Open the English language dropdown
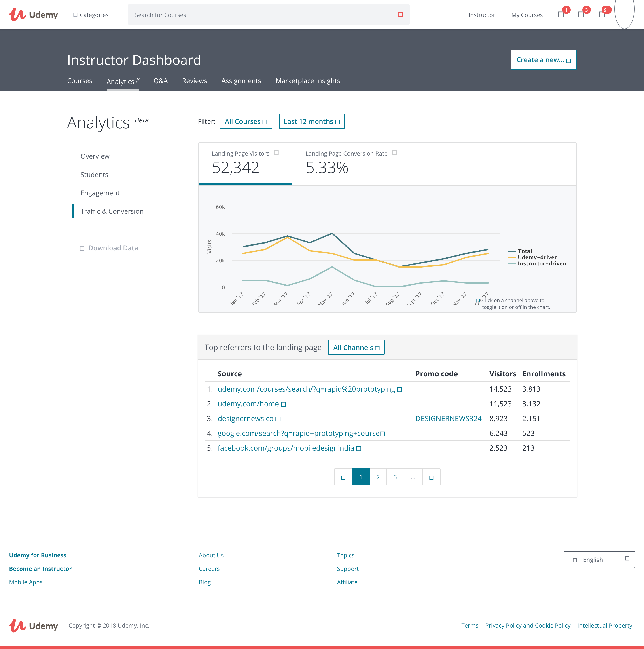The width and height of the screenshot is (644, 649). [x=599, y=560]
